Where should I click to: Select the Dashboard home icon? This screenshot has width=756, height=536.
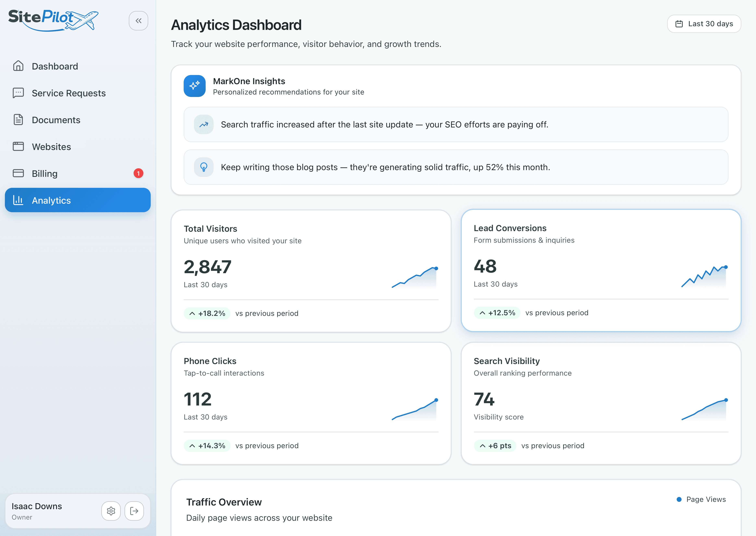(x=19, y=66)
